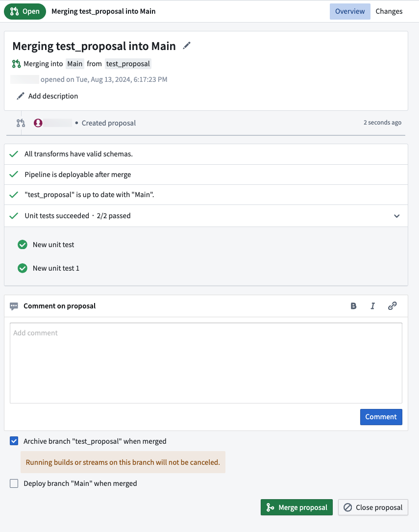Click the Bold formatting icon
The image size is (419, 532).
point(353,306)
